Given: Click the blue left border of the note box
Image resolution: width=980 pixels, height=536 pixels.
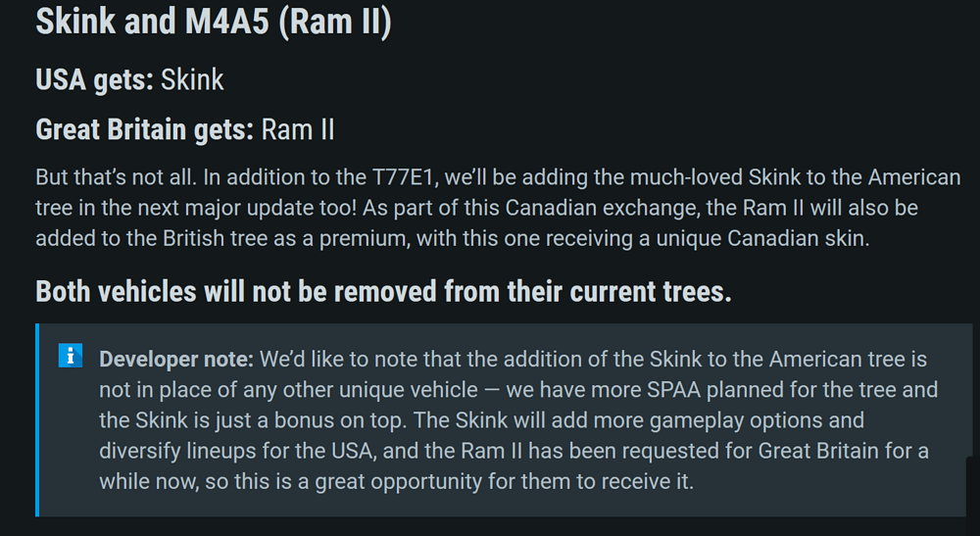Looking at the screenshot, I should click(38, 419).
